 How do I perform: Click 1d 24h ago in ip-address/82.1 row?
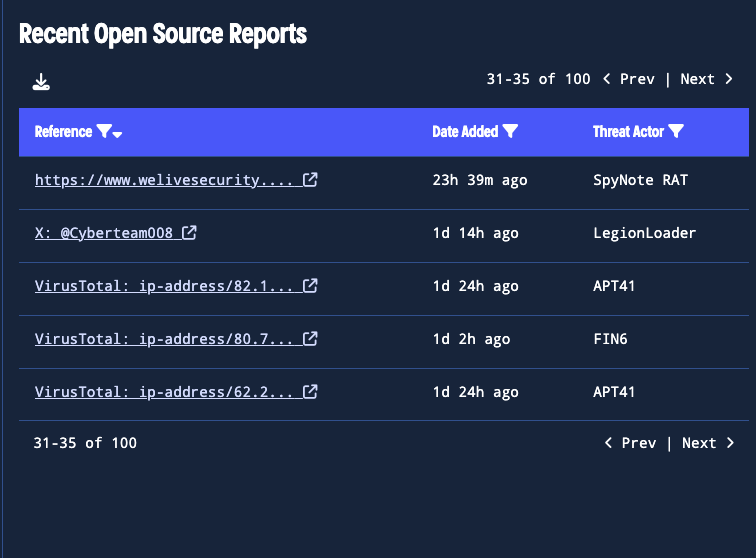(475, 286)
